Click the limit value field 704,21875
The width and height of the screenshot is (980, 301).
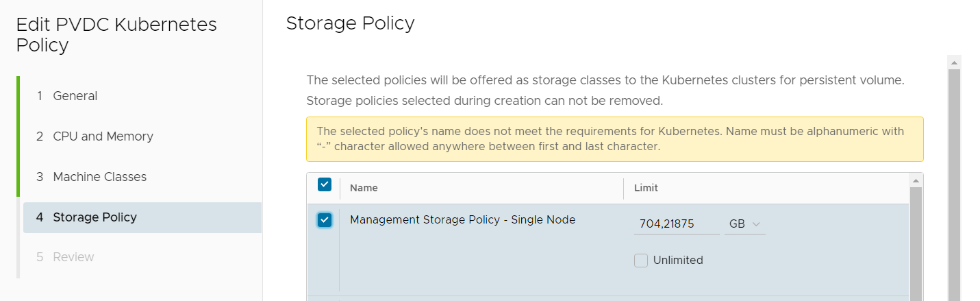677,224
